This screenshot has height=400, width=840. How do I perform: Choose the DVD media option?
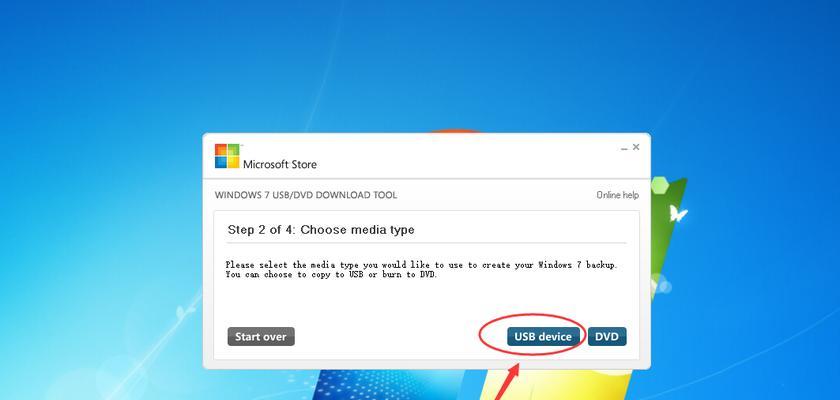607,337
